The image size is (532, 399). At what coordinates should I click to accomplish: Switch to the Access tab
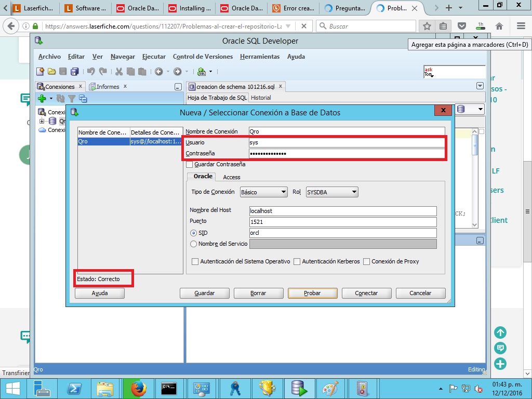pos(231,177)
